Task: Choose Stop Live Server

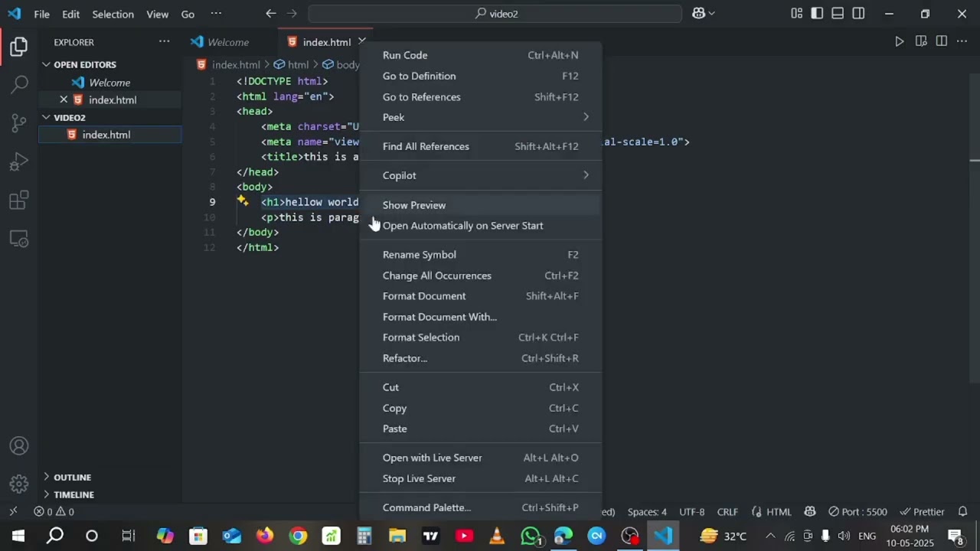Action: (x=481, y=478)
